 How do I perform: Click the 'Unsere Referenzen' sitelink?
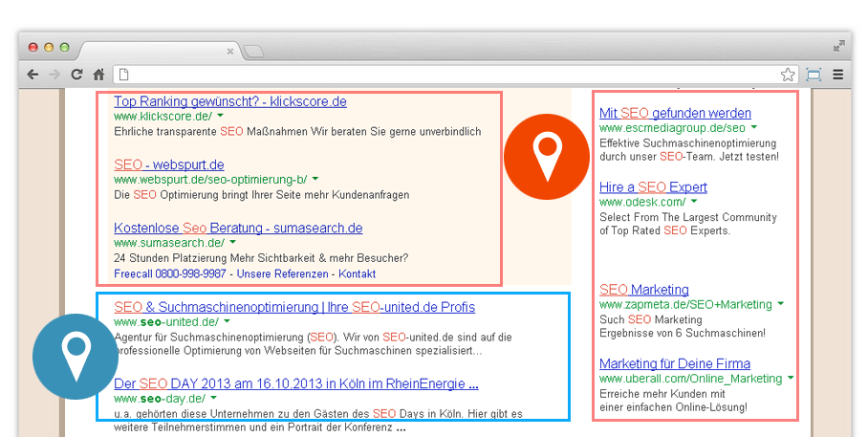click(282, 273)
